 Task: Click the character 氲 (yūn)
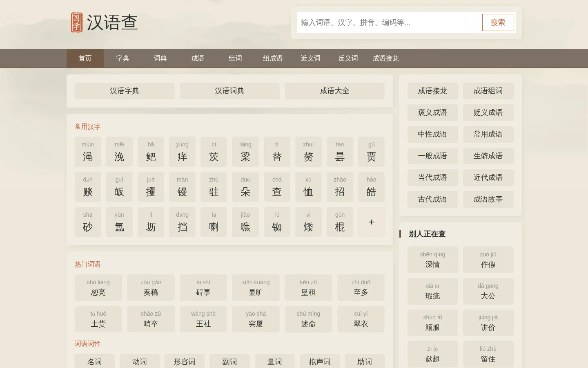point(119,222)
